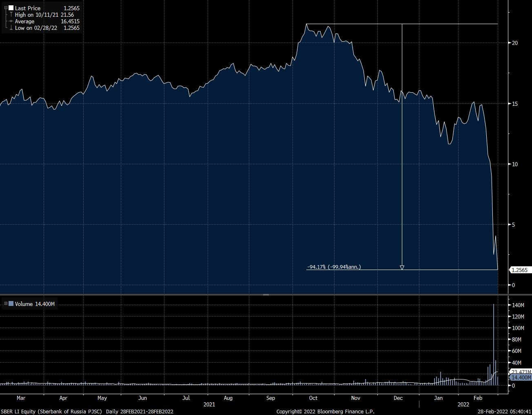
Task: Click the white Last Price color swatch
Action: 11,8
